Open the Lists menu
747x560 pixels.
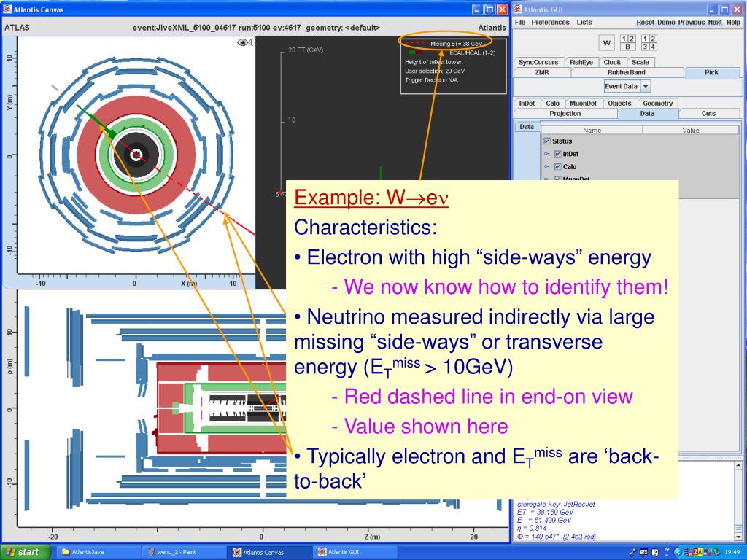[x=584, y=23]
